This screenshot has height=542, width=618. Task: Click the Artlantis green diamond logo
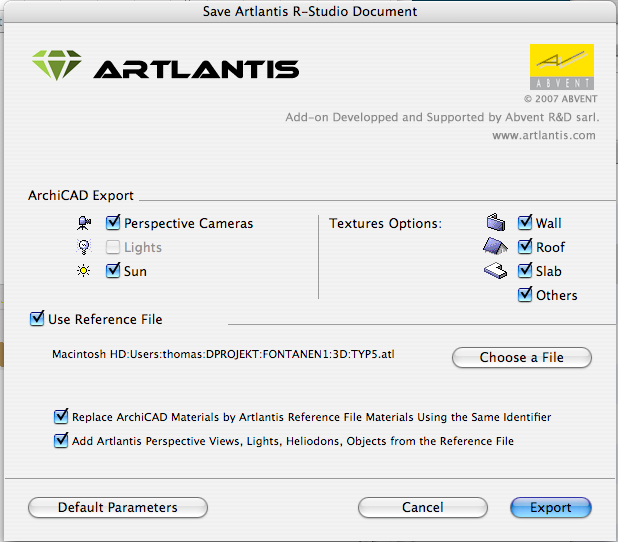[57, 65]
